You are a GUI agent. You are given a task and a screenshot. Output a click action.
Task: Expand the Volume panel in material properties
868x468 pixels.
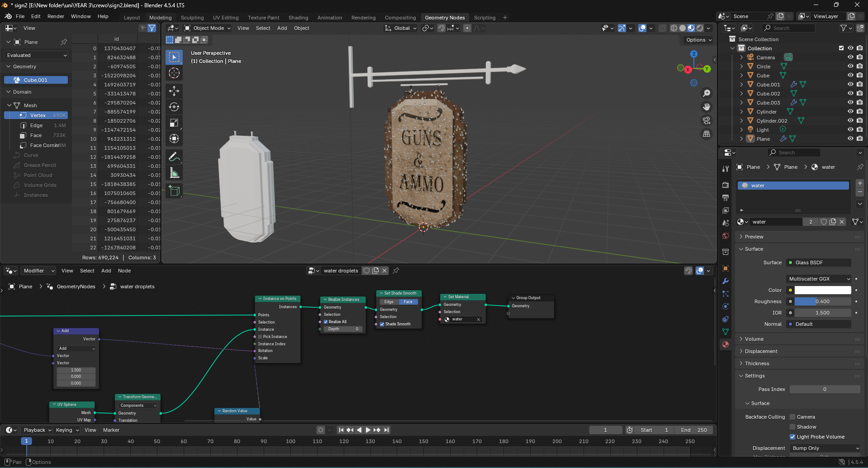[x=754, y=339]
